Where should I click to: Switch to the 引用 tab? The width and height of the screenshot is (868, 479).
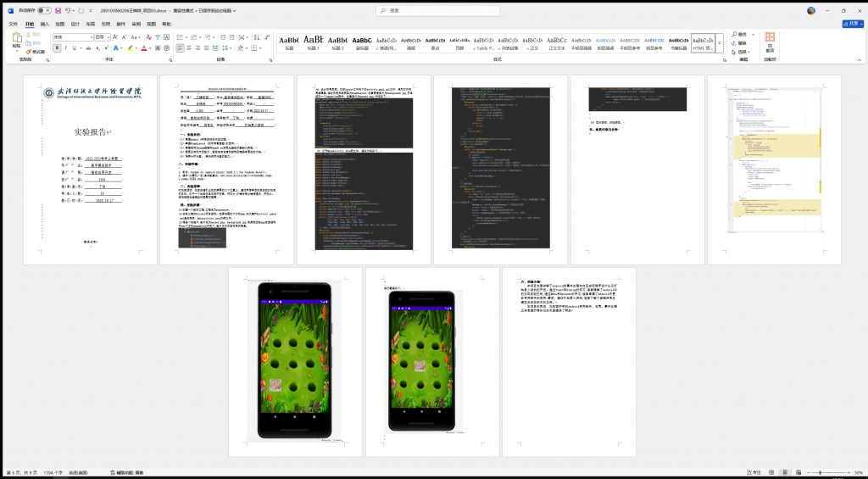click(106, 25)
